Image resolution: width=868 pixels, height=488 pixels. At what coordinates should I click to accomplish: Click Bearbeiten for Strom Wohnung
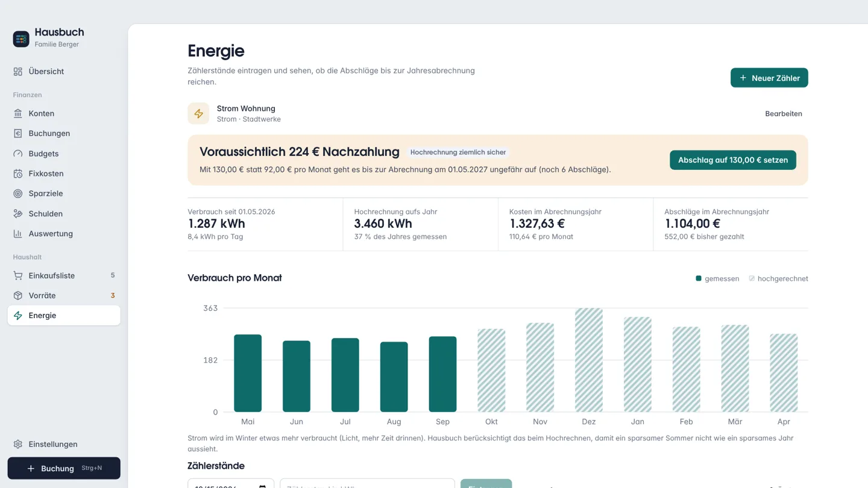(784, 113)
